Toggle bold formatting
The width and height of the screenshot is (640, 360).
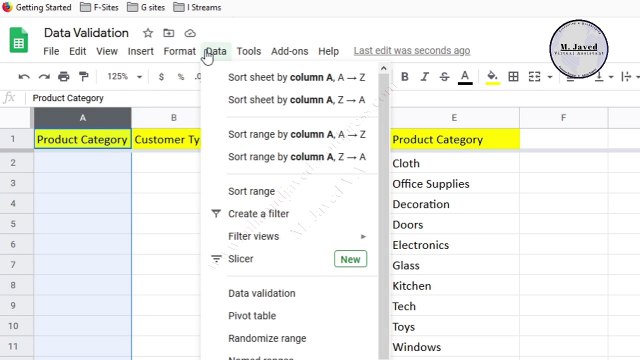404,77
